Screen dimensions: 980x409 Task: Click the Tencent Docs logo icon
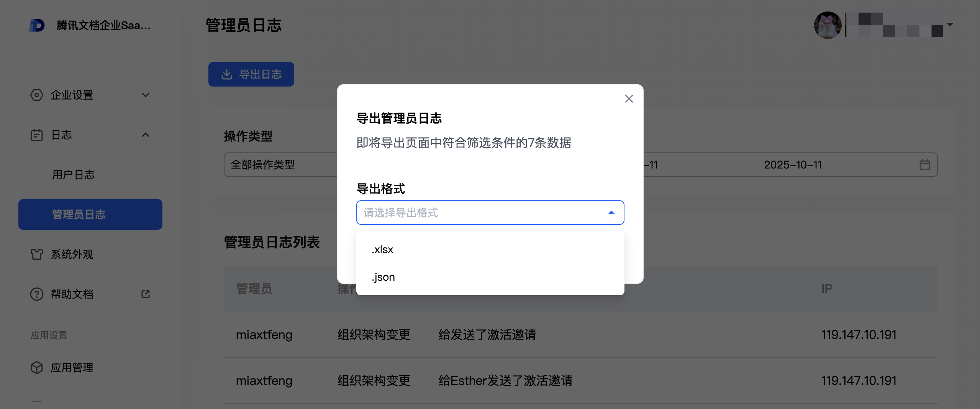point(37,25)
